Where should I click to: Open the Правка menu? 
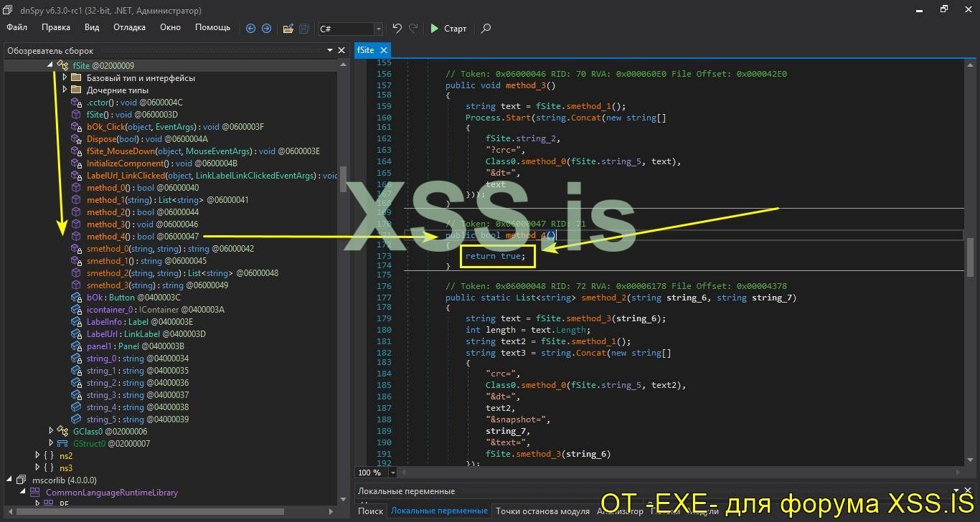pyautogui.click(x=56, y=27)
